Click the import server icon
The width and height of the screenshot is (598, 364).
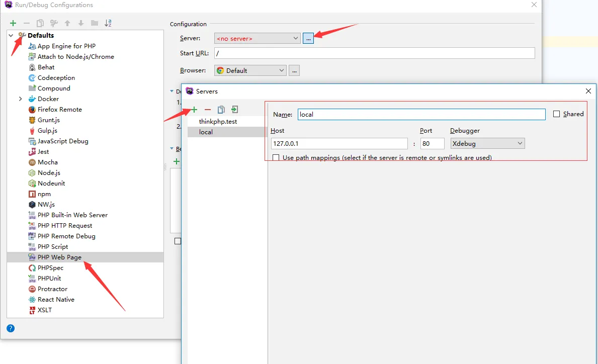coord(234,110)
